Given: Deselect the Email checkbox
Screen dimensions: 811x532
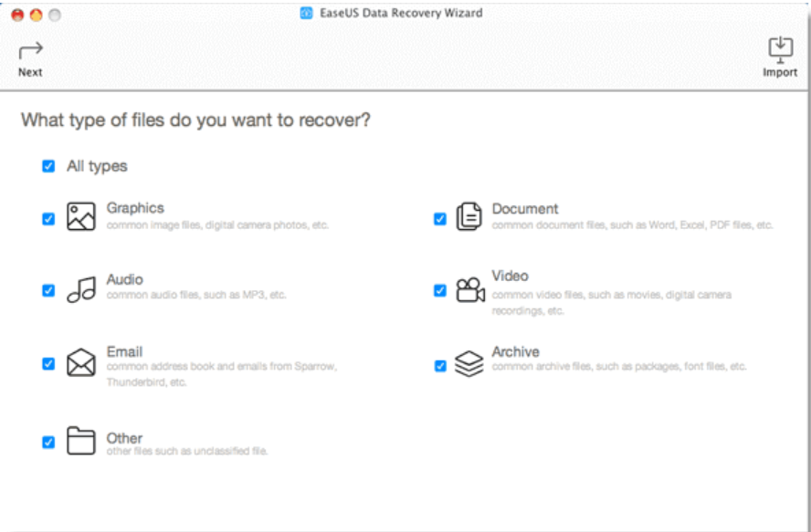Looking at the screenshot, I should pos(48,364).
